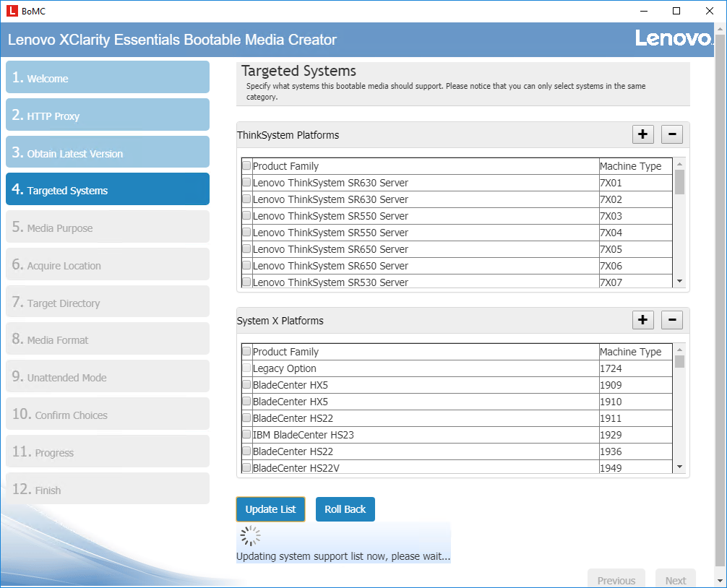Select step 12 Finish
Viewport: 727px width, 588px height.
click(x=108, y=489)
